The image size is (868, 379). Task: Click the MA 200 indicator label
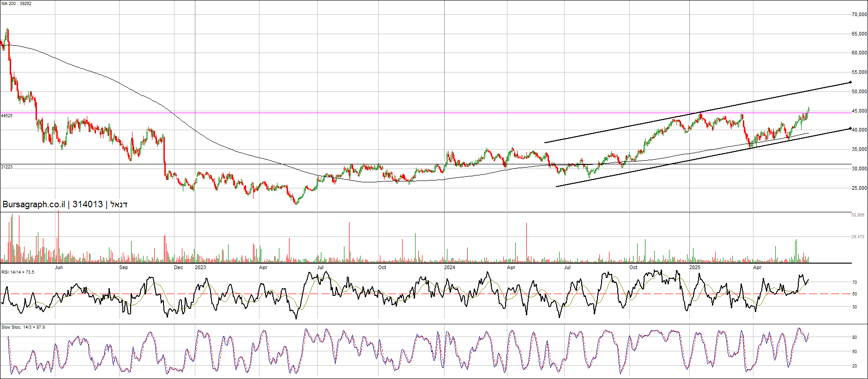click(x=16, y=4)
